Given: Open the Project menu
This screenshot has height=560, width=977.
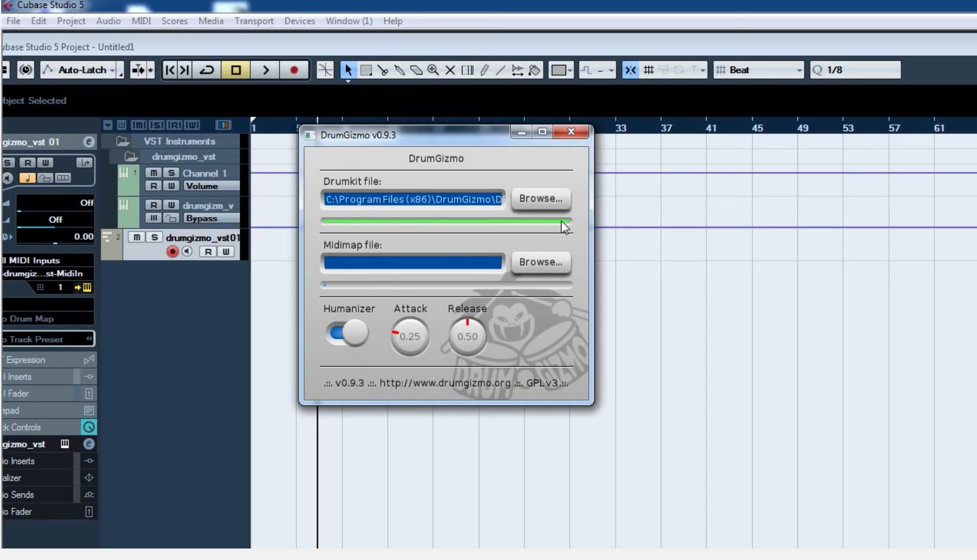Looking at the screenshot, I should pos(71,21).
